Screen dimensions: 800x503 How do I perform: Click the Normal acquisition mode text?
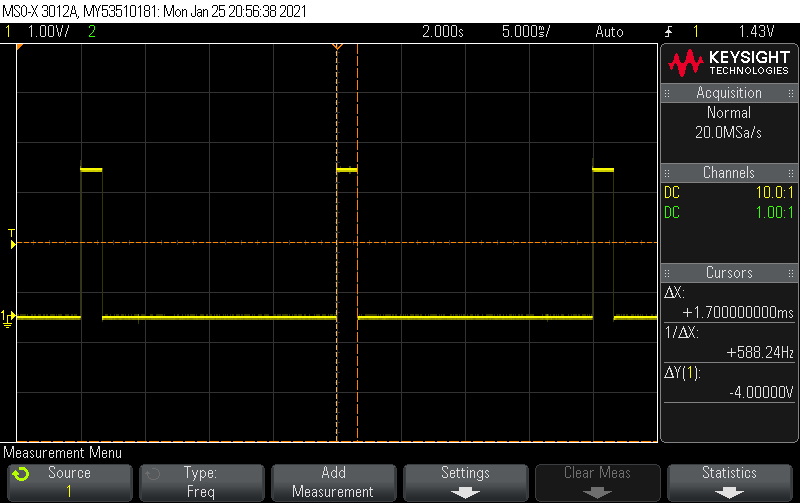pos(729,113)
